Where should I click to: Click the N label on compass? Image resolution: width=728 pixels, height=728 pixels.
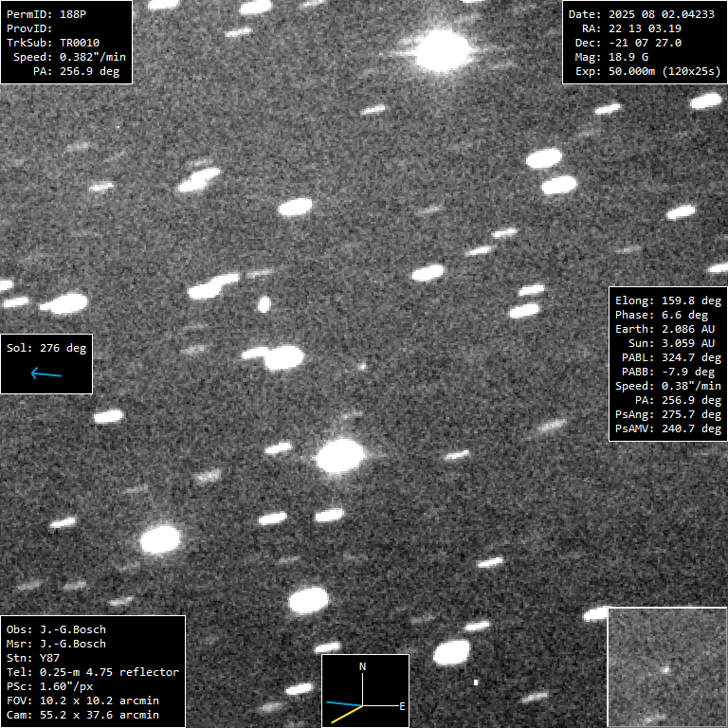(363, 666)
